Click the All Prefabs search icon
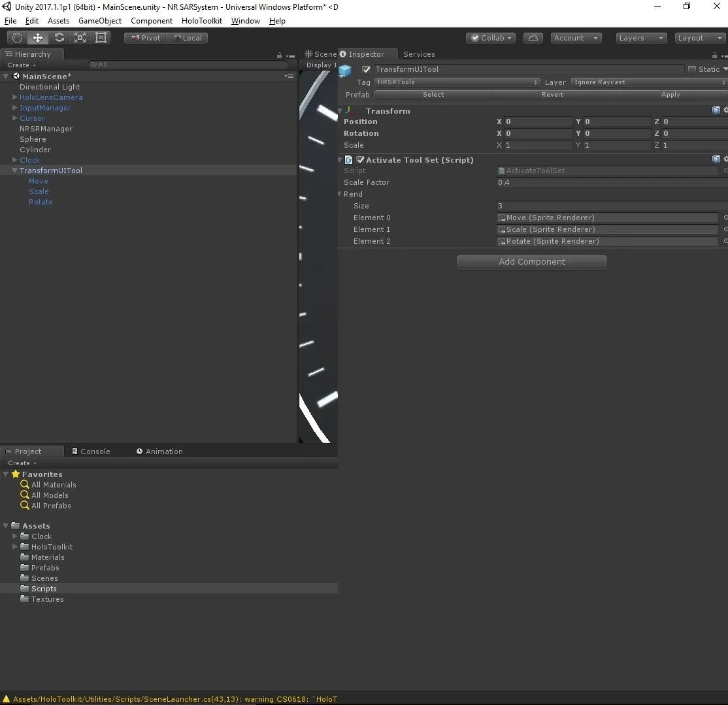728x705 pixels. (x=25, y=506)
